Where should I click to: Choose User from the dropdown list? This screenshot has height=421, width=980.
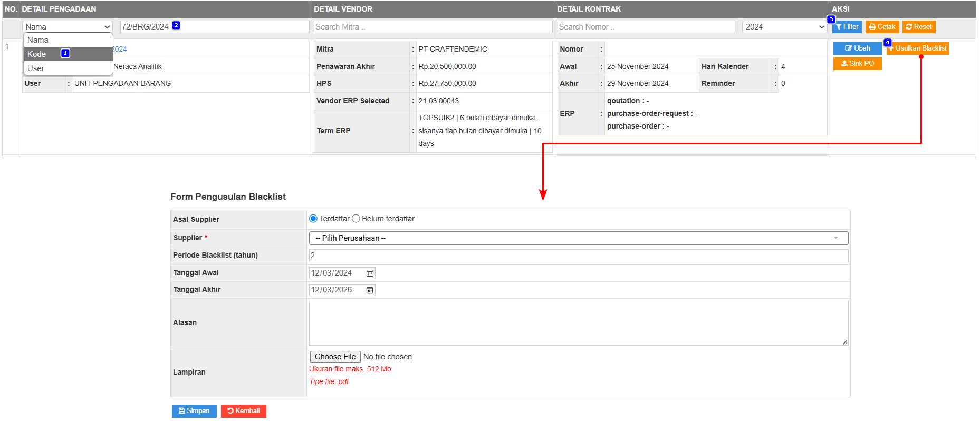click(x=36, y=68)
